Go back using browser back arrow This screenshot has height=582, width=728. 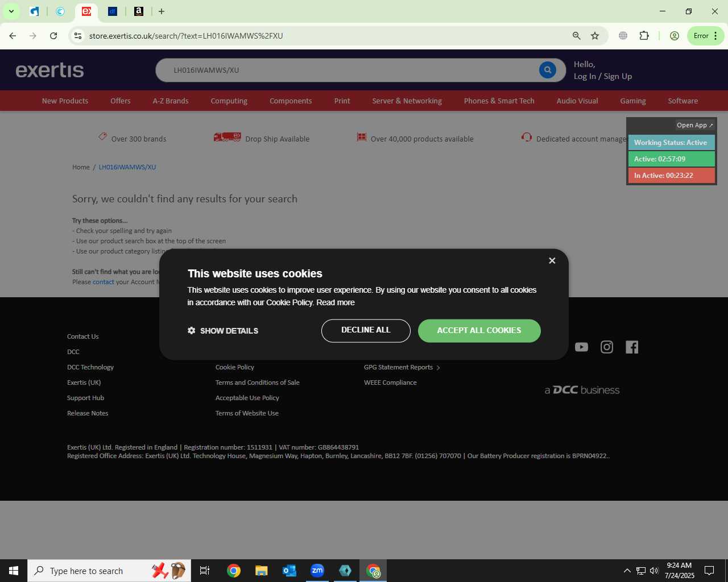click(x=13, y=36)
